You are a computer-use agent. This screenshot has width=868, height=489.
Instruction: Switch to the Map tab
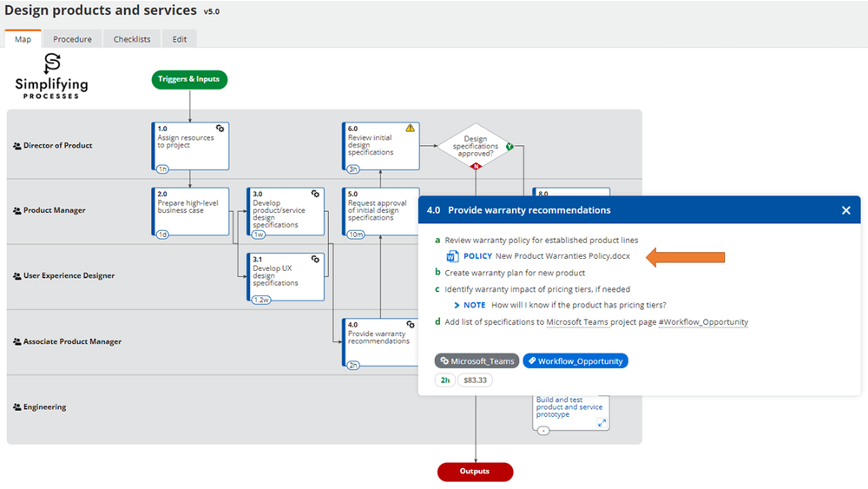[x=23, y=39]
